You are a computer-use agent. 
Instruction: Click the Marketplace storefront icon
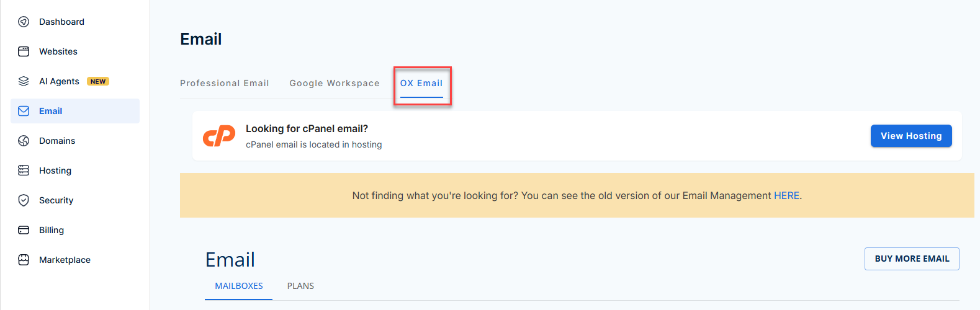[24, 260]
